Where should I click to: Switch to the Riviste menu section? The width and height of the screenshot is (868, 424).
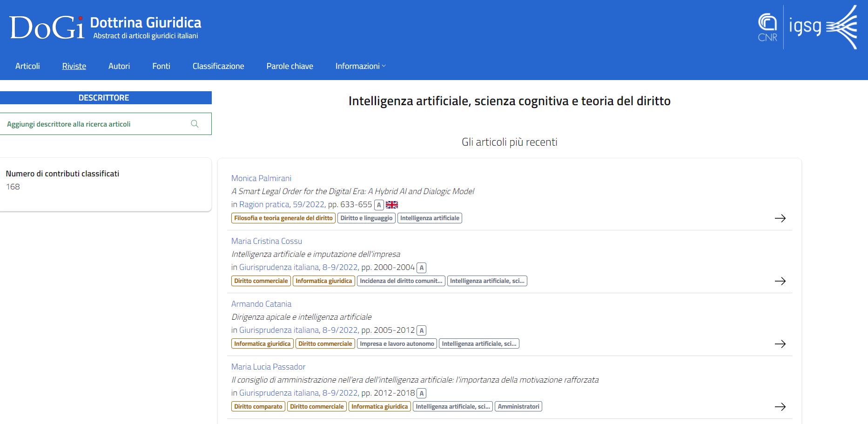[x=74, y=66]
